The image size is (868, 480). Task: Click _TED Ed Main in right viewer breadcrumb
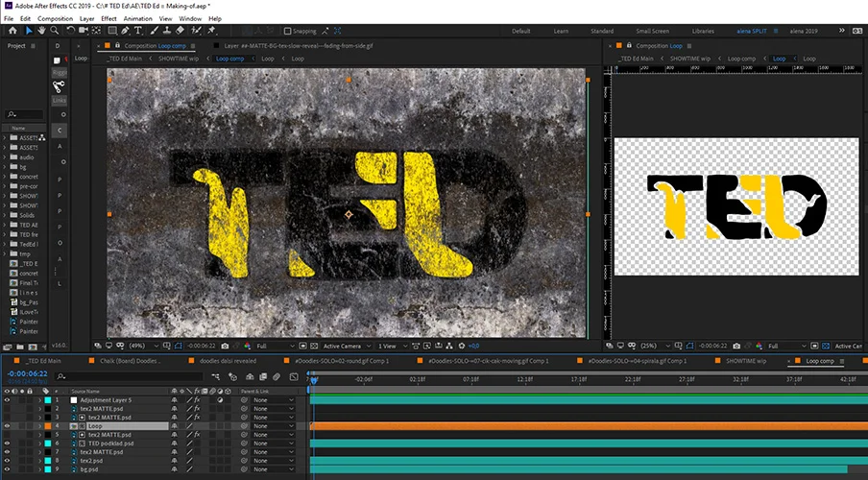tap(637, 59)
